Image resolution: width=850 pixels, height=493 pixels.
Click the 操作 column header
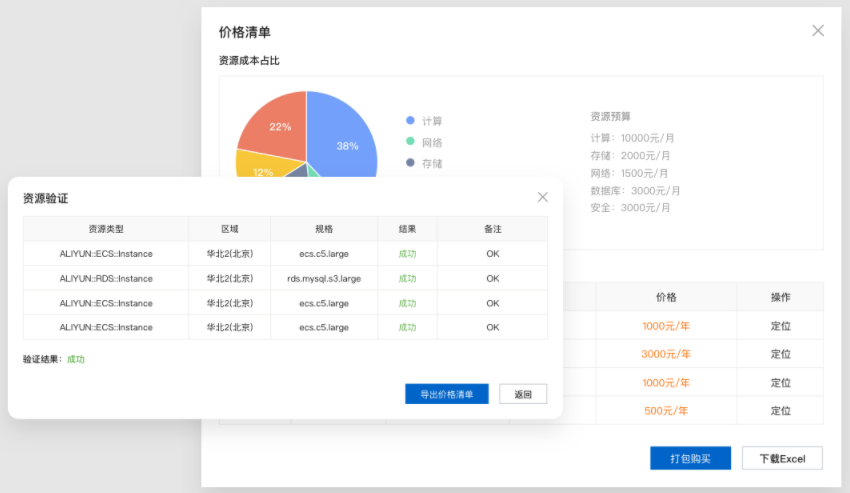tap(781, 297)
